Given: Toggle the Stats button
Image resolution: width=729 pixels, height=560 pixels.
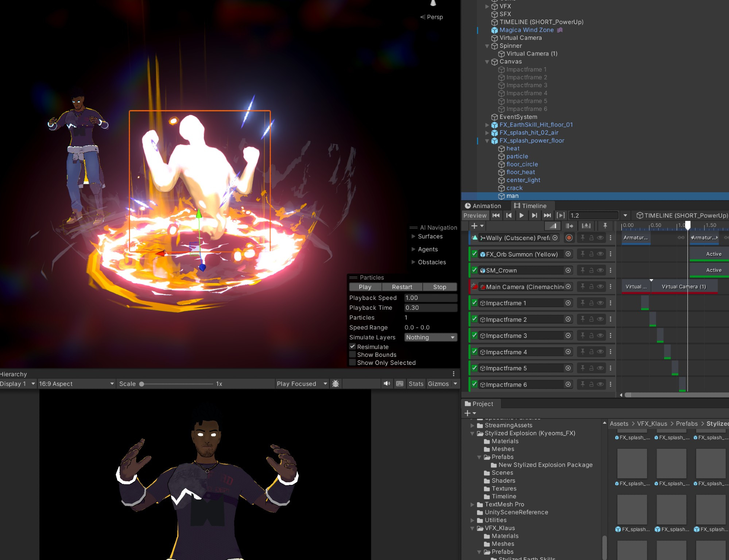Looking at the screenshot, I should pos(416,384).
